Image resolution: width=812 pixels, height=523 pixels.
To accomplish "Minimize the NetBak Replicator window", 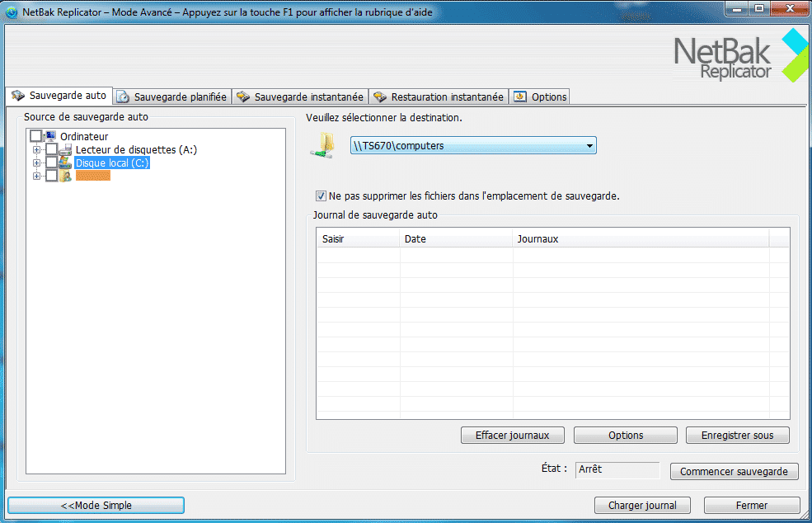I will 738,9.
